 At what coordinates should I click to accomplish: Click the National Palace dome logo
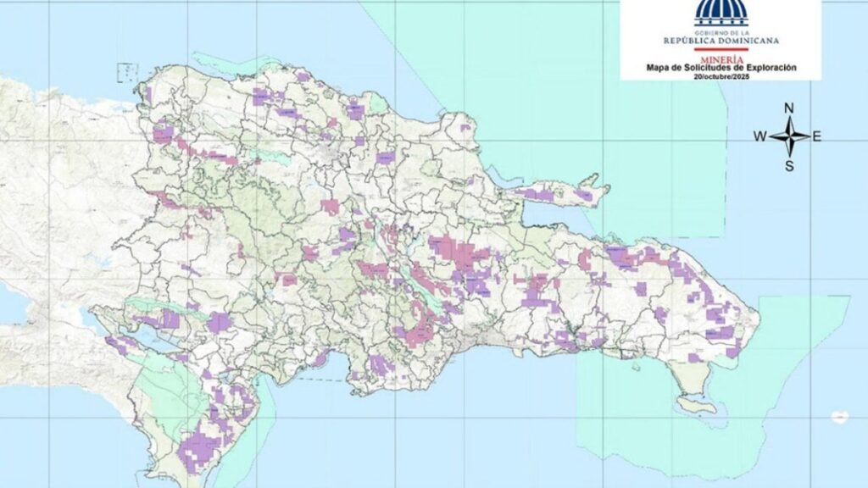tap(722, 13)
